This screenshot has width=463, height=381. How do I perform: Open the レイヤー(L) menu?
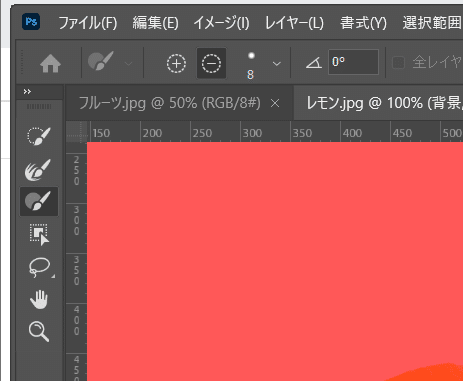coord(294,23)
